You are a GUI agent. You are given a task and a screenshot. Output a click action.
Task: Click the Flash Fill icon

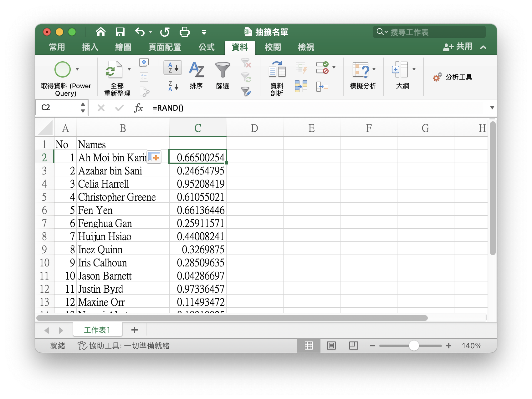(301, 68)
